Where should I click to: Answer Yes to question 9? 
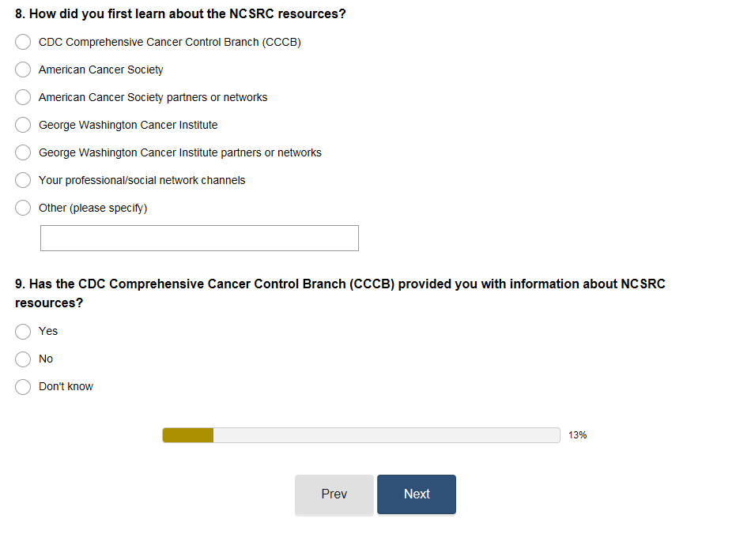[x=24, y=331]
